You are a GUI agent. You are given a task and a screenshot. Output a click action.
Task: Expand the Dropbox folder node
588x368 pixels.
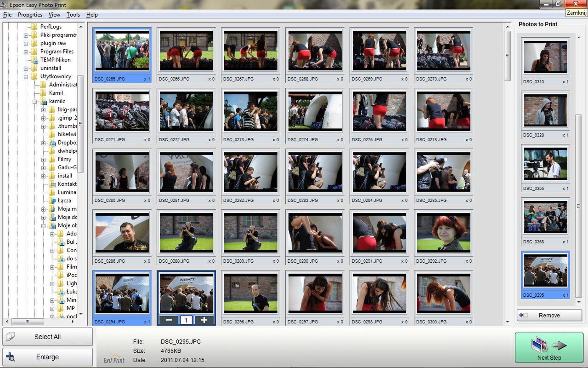(44, 143)
